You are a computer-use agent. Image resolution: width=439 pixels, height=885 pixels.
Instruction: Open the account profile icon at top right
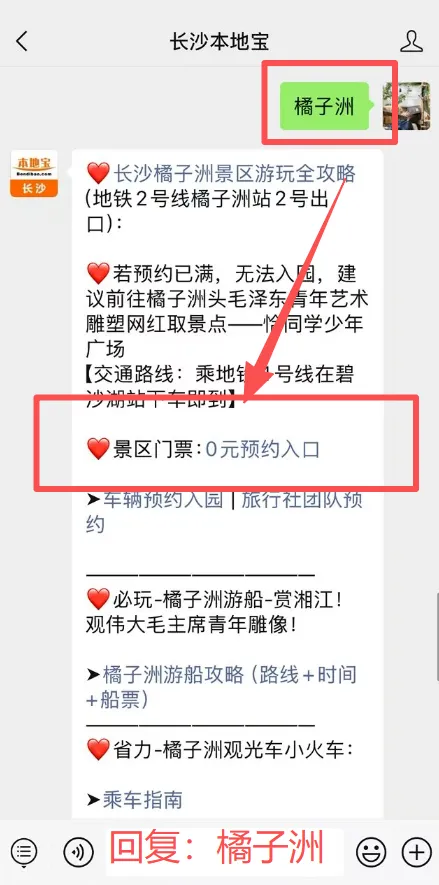(411, 41)
